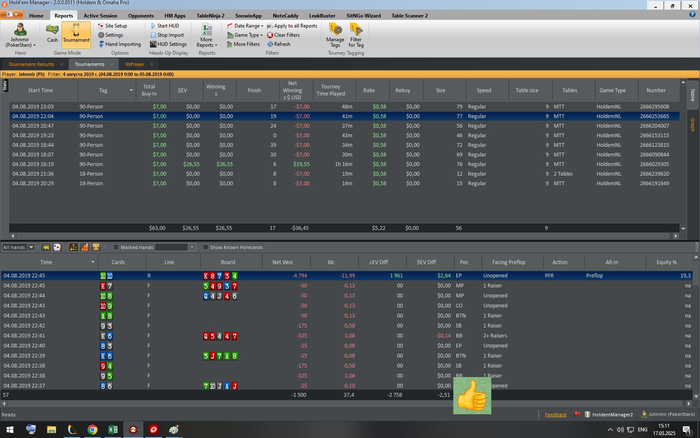Screen dimensions: 700x438
Task: Open the HM Apps ribbon tab
Action: [175, 16]
